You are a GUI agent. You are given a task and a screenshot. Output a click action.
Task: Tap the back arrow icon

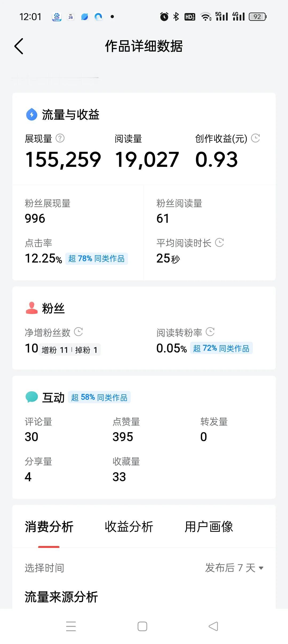[x=19, y=46]
